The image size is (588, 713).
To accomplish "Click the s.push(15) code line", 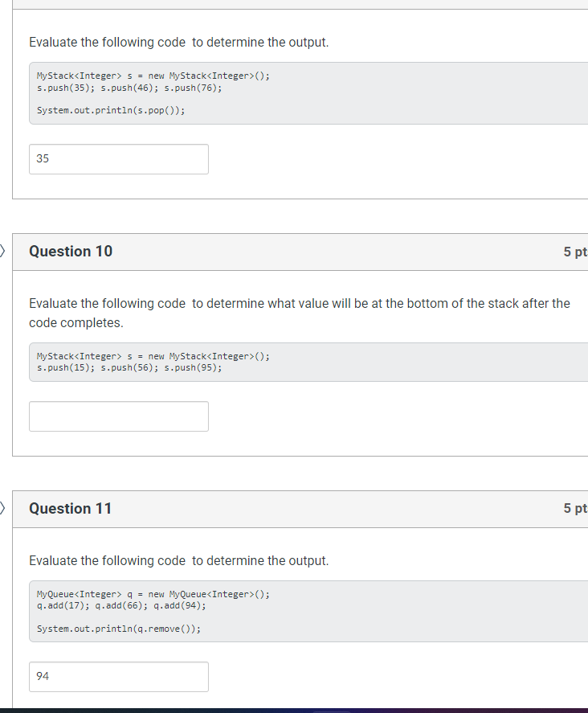I will [x=129, y=368].
